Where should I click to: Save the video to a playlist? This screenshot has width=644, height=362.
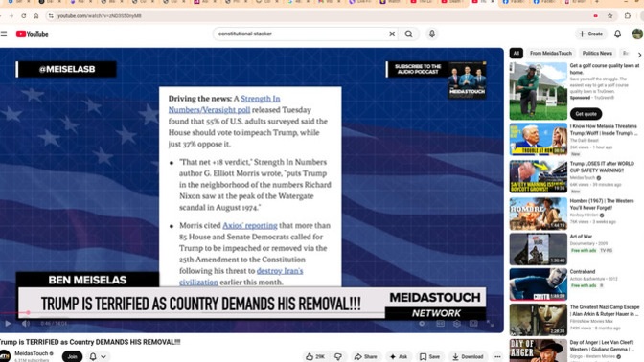click(429, 356)
